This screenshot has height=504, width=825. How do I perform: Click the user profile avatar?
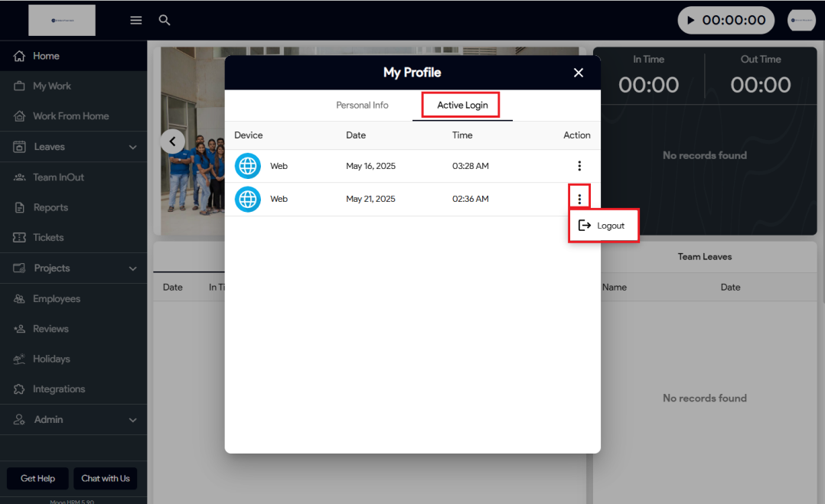click(x=801, y=21)
